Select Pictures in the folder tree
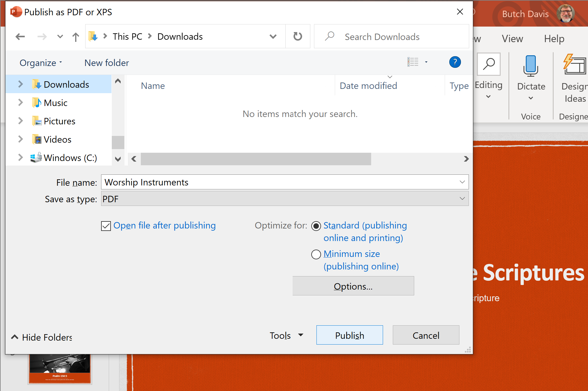588x391 pixels. [x=59, y=121]
